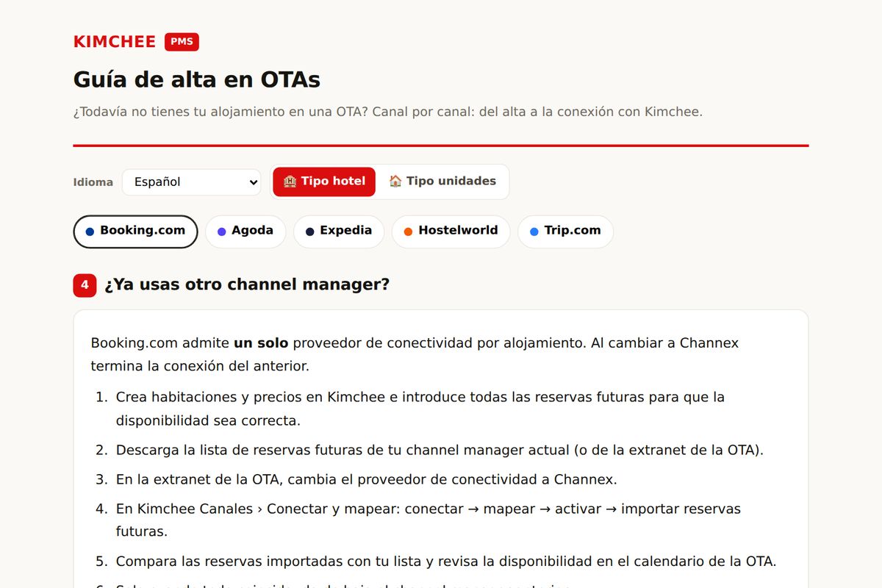This screenshot has height=588, width=882.
Task: Click heading '¿Ya usas otro channel manager?'
Action: coord(247,284)
